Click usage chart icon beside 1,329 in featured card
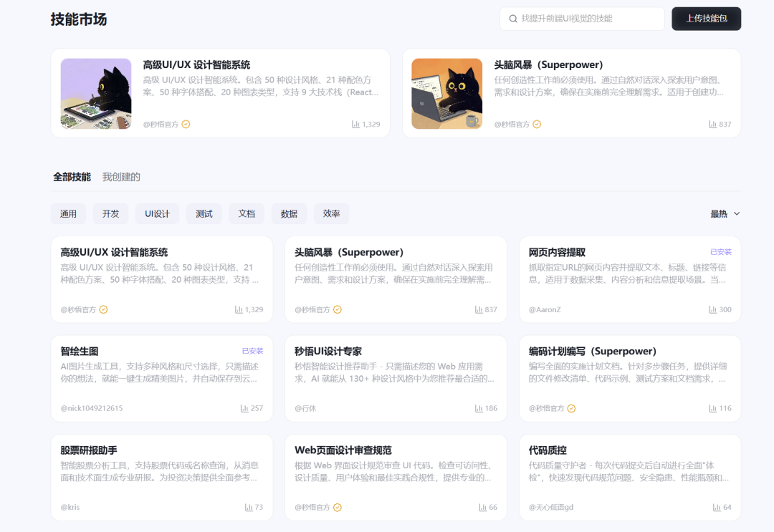The width and height of the screenshot is (774, 532). pyautogui.click(x=355, y=124)
